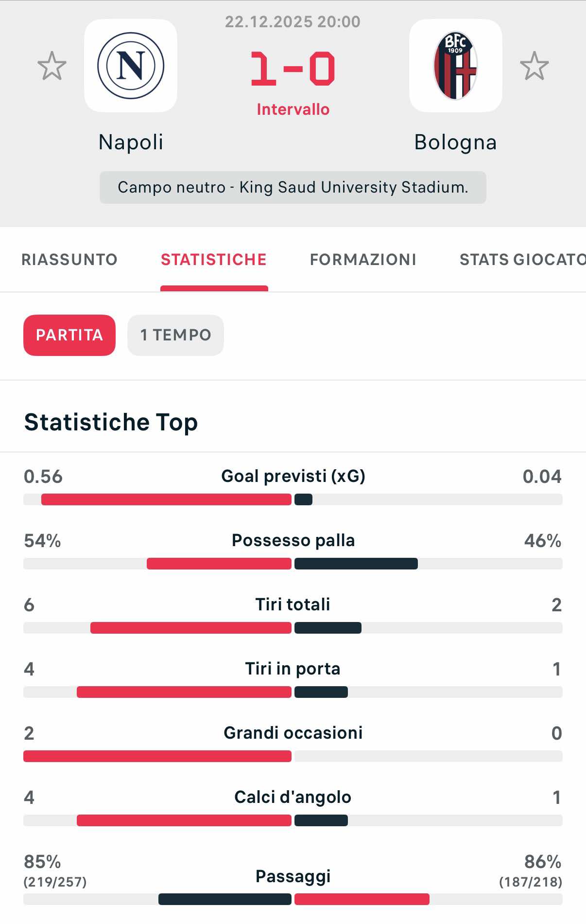Tap the Possesso palla stat bar
The height and width of the screenshot is (924, 586).
click(x=293, y=564)
